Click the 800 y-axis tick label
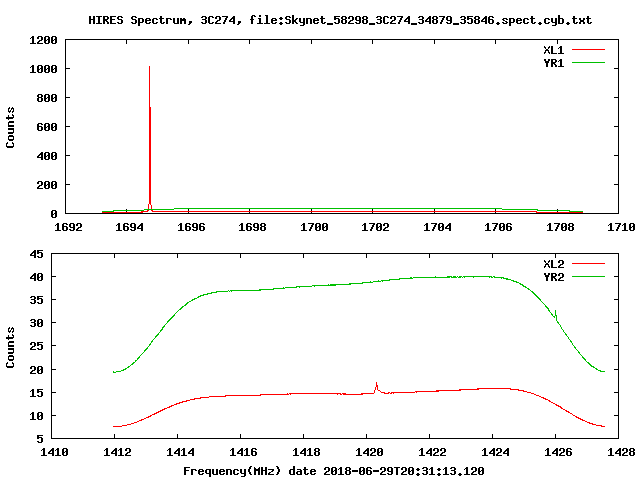This screenshot has width=640, height=480. [x=47, y=98]
